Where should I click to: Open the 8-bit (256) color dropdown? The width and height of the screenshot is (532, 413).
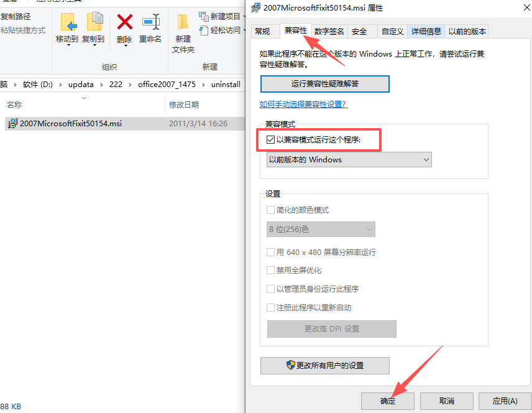coord(321,230)
